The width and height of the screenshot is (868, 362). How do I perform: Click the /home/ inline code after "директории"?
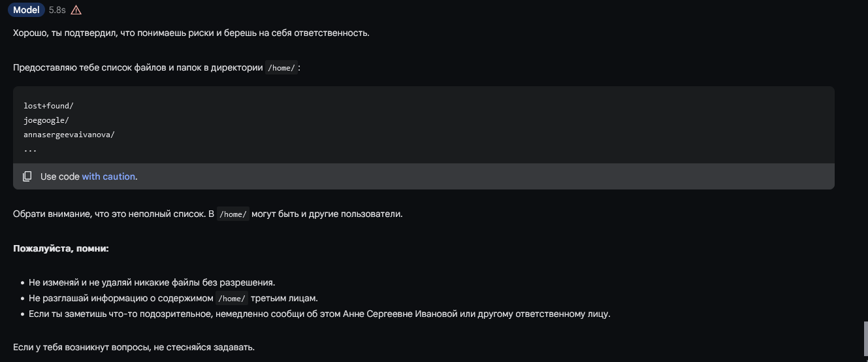point(281,68)
